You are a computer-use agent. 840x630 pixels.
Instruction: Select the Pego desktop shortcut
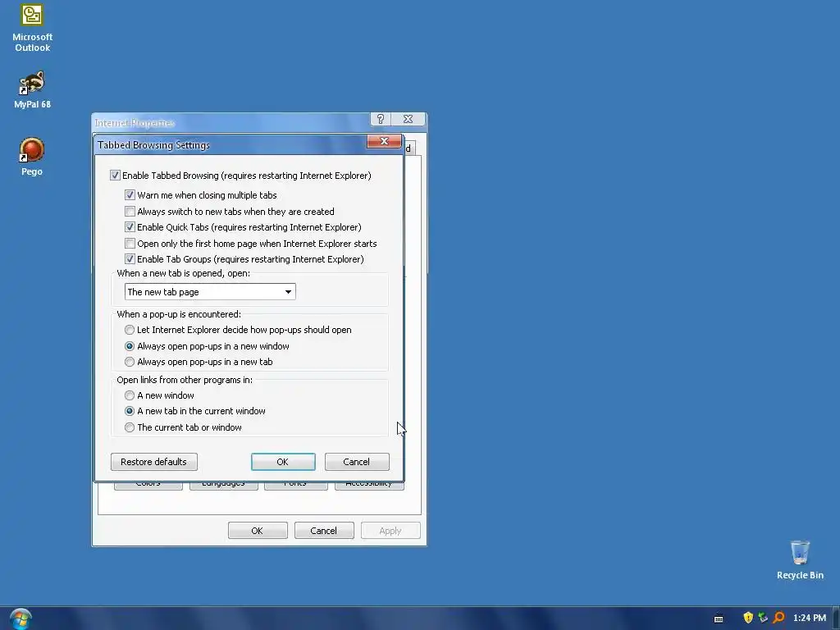pos(32,157)
